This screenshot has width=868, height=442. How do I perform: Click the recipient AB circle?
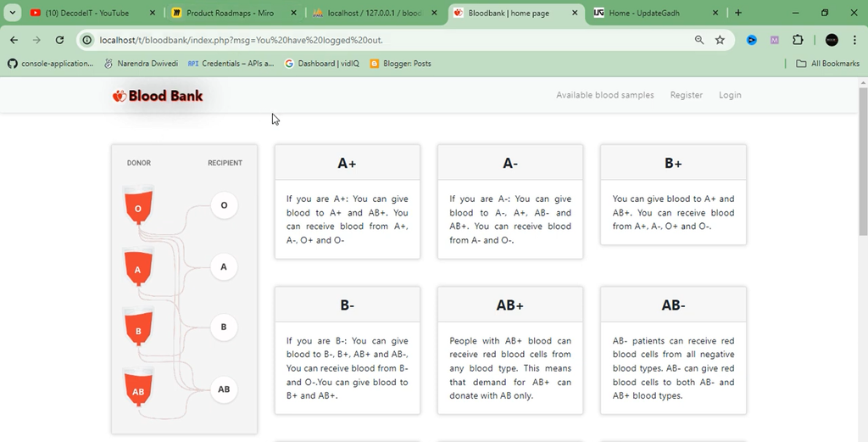coord(224,389)
